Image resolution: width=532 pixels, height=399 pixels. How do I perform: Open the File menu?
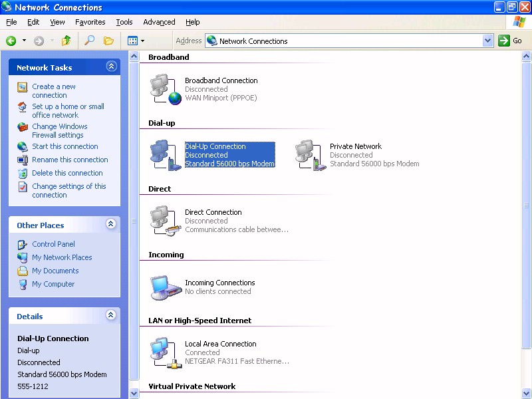11,22
